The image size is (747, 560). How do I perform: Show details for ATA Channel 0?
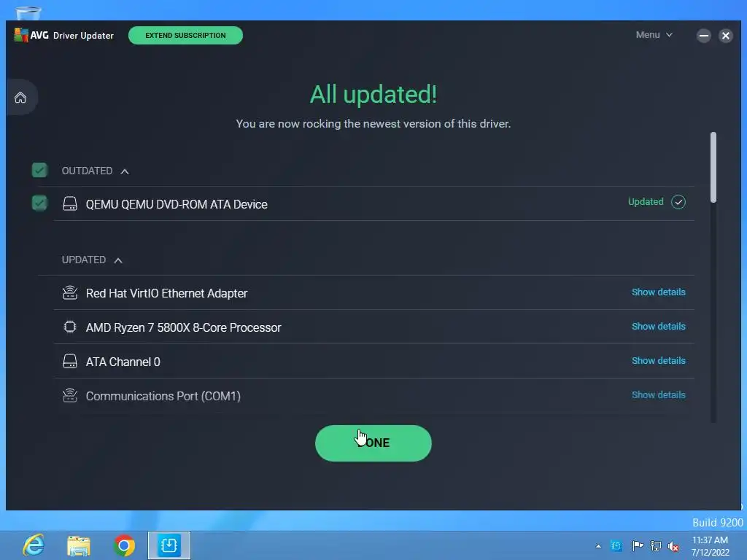point(659,360)
